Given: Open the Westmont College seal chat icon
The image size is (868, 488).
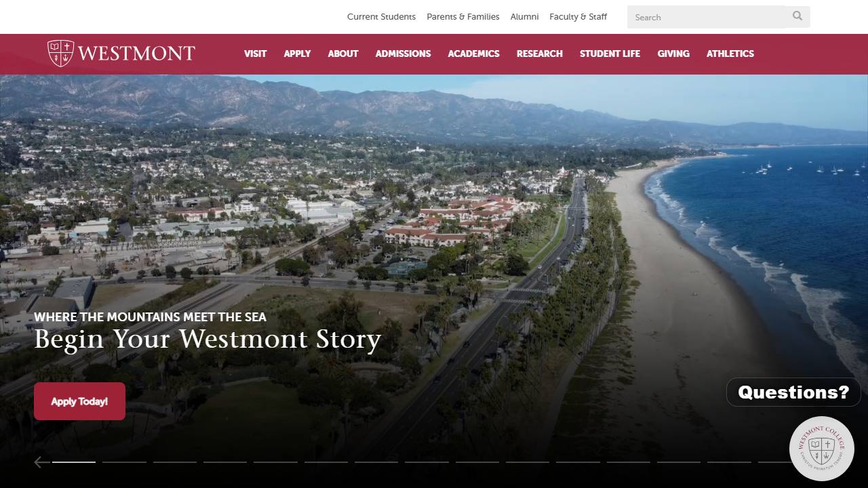Looking at the screenshot, I should (x=822, y=449).
